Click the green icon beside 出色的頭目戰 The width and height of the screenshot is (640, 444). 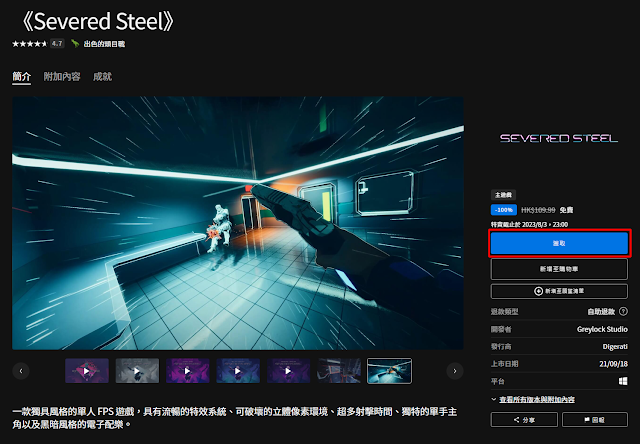(75, 43)
